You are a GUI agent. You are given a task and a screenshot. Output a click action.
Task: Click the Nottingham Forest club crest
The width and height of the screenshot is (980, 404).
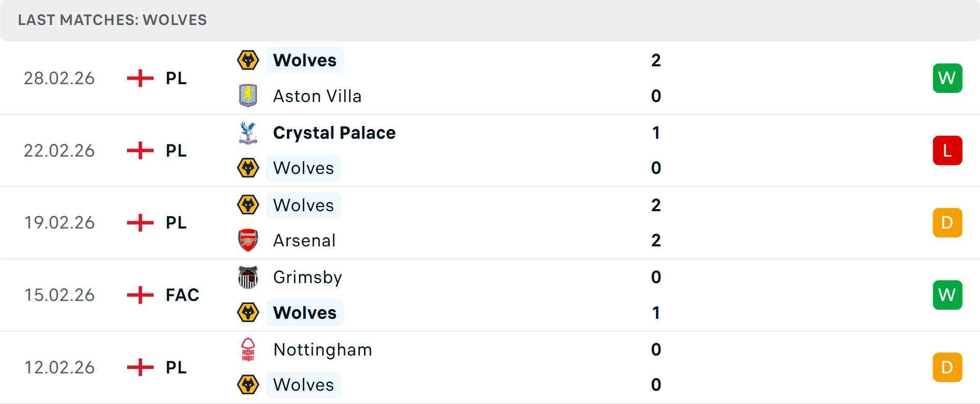248,350
